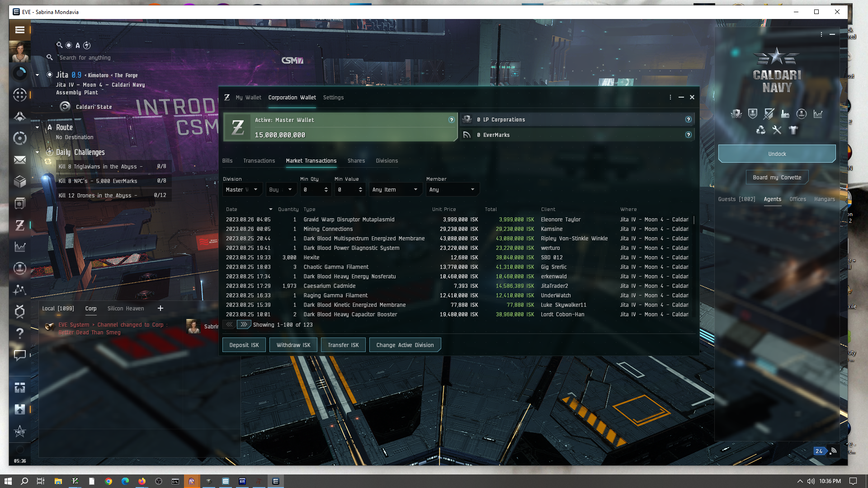868x488 pixels.
Task: Switch to Silicon Heaven chat tab
Action: pyautogui.click(x=126, y=309)
